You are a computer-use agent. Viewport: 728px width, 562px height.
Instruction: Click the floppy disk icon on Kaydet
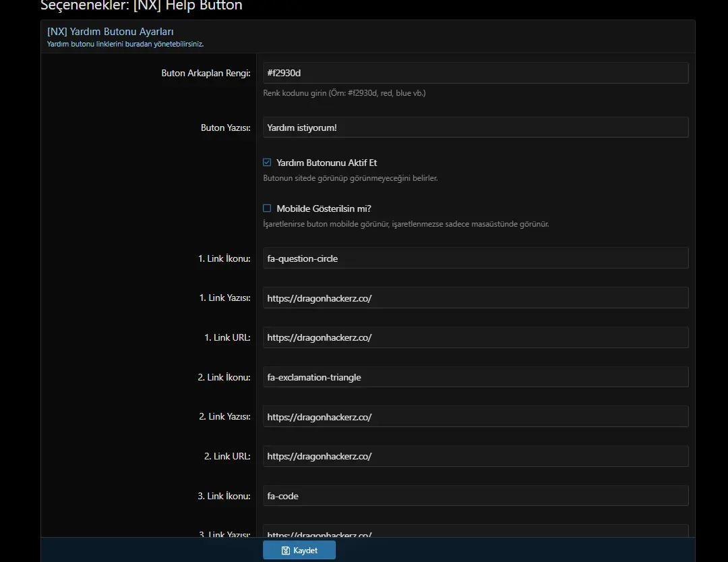pos(286,551)
